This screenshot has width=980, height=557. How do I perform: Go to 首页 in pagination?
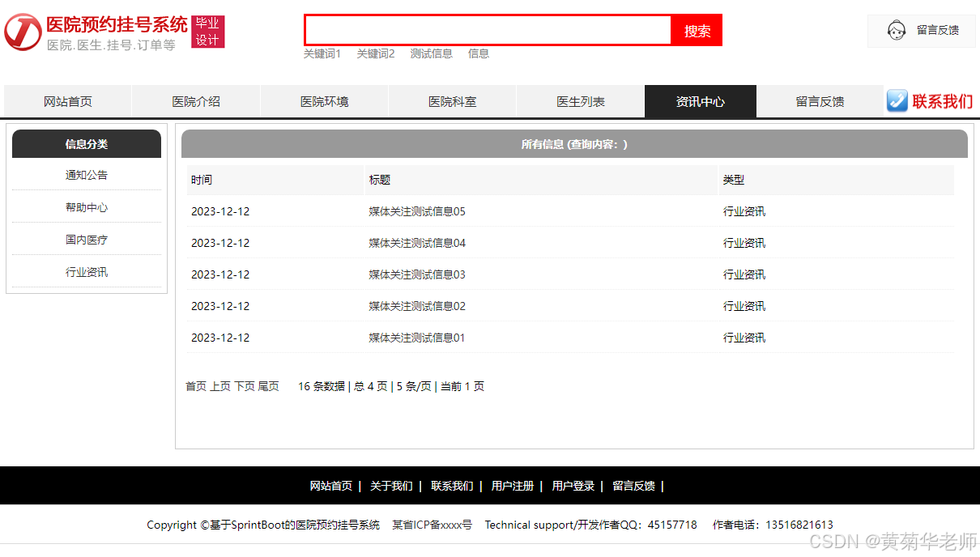196,386
